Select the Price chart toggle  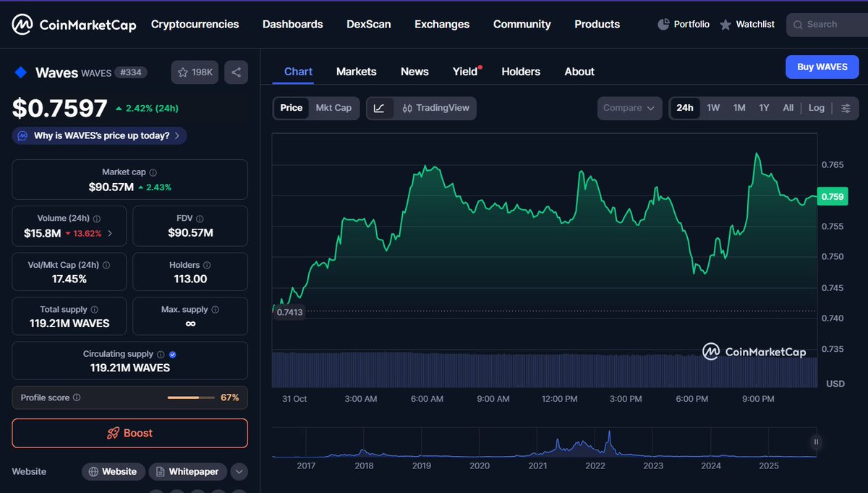point(292,108)
